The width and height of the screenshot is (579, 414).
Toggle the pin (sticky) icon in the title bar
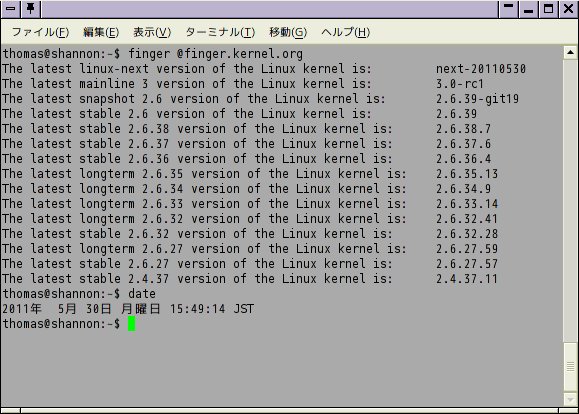31,9
